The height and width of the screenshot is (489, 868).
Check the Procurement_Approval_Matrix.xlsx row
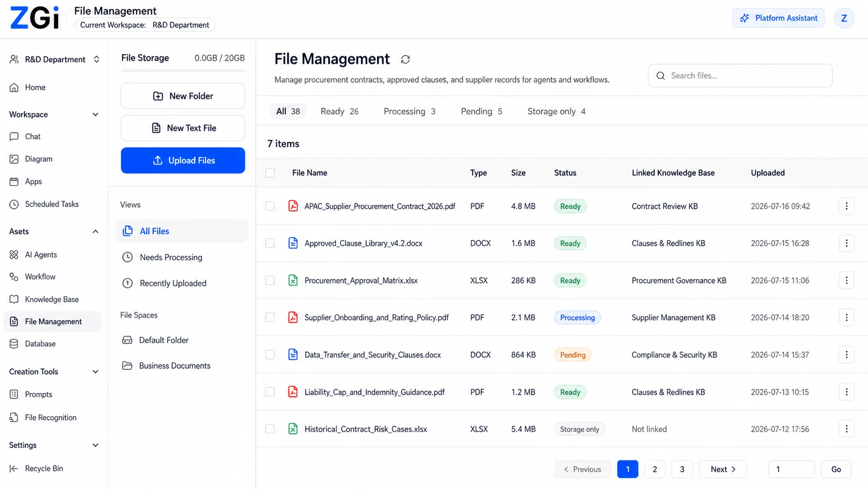click(x=270, y=281)
